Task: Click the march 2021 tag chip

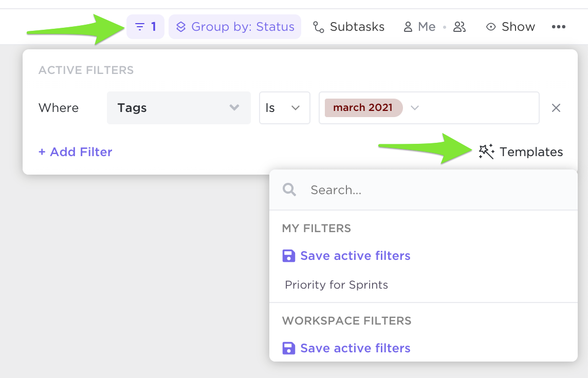Action: 363,108
